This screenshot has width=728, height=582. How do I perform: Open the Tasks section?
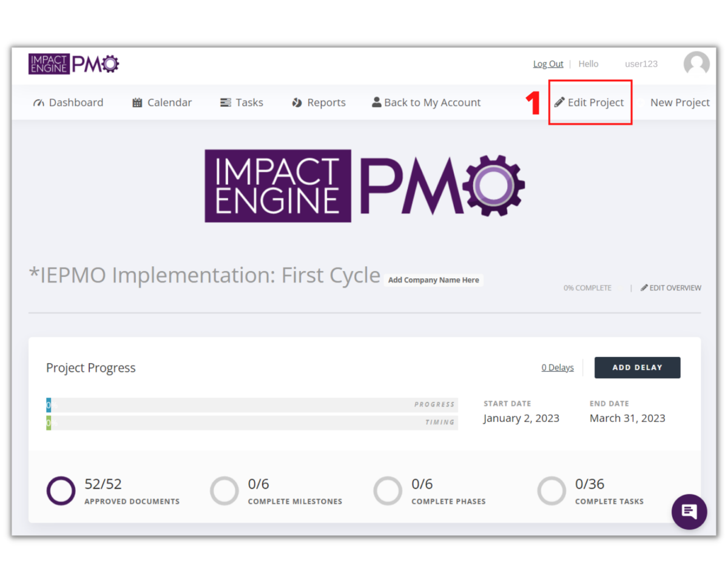tap(241, 102)
